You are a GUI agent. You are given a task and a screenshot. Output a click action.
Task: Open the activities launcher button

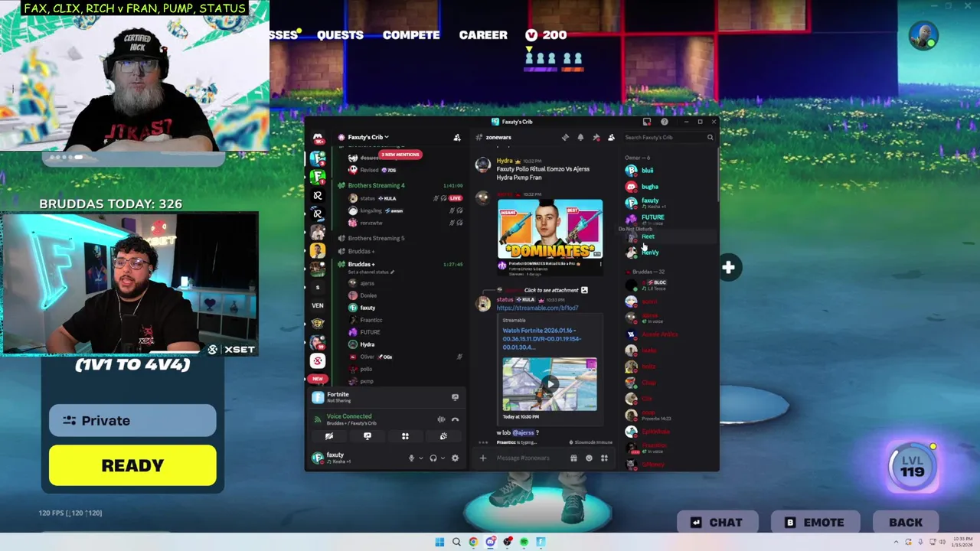(405, 436)
